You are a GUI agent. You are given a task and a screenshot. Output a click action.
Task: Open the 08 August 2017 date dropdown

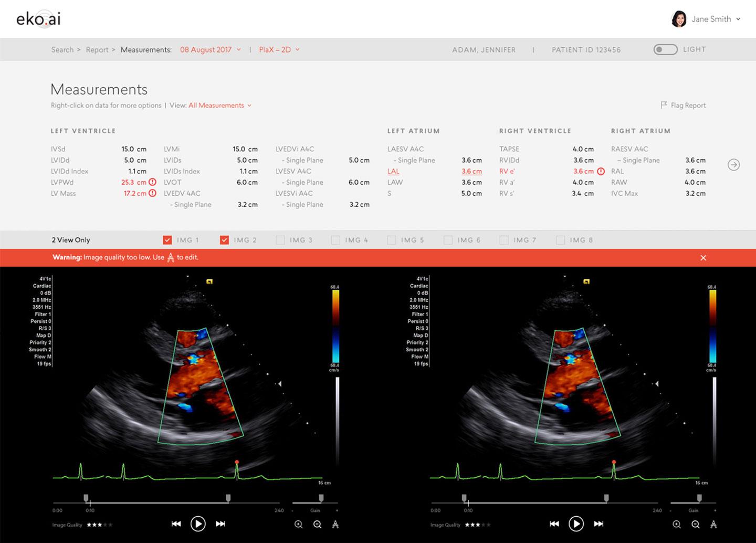[240, 49]
